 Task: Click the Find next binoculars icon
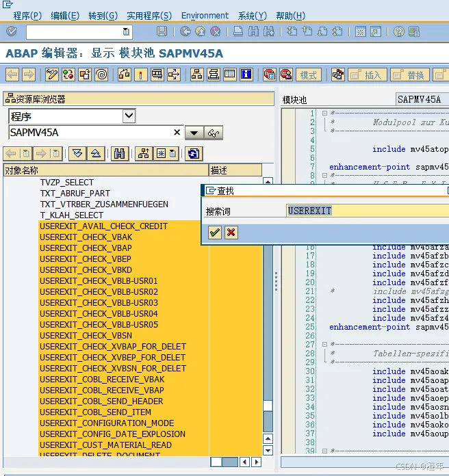269,31
